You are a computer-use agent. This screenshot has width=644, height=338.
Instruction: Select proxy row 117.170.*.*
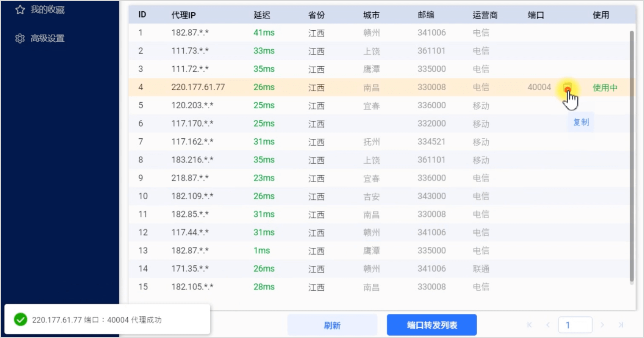coord(379,124)
